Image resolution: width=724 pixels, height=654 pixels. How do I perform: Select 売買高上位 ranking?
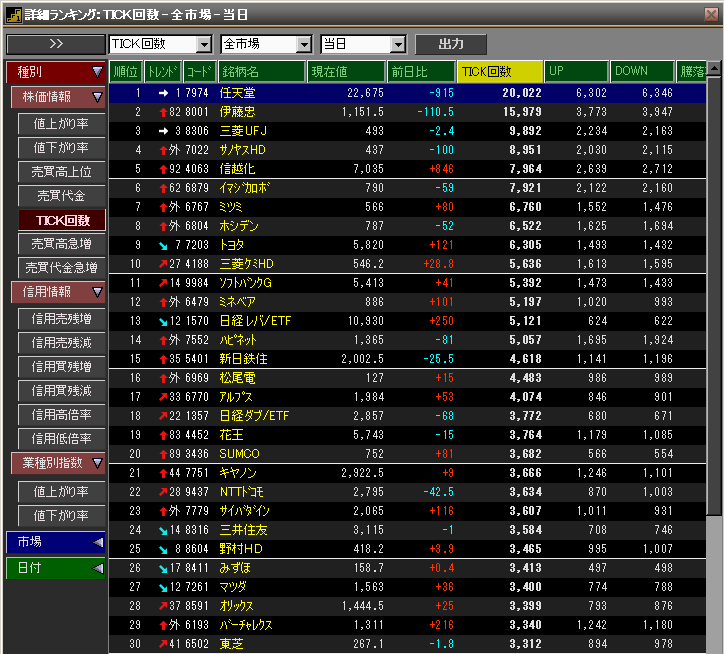[x=61, y=172]
